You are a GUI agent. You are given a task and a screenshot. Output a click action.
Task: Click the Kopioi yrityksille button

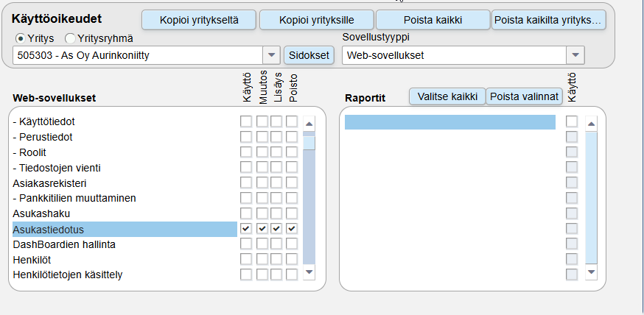click(317, 20)
